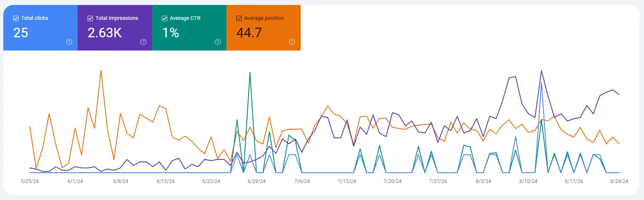The width and height of the screenshot is (644, 200).
Task: Click the question mark on Average CTR card
Action: point(218,42)
